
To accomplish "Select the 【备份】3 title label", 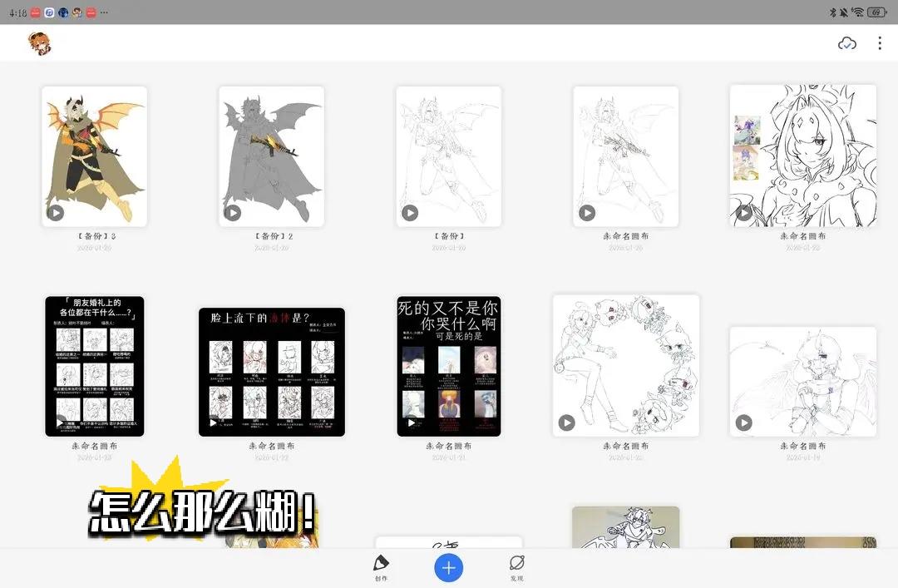I will pos(94,236).
